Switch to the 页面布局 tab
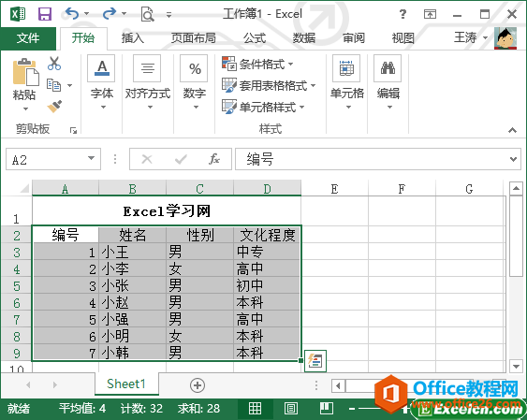Image resolution: width=527 pixels, height=420 pixels. tap(194, 38)
